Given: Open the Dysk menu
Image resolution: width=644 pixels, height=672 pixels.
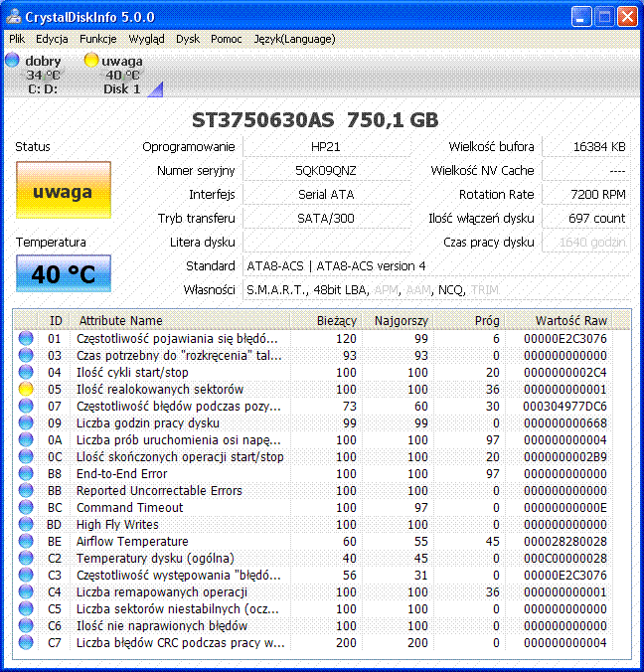Looking at the screenshot, I should coord(188,39).
